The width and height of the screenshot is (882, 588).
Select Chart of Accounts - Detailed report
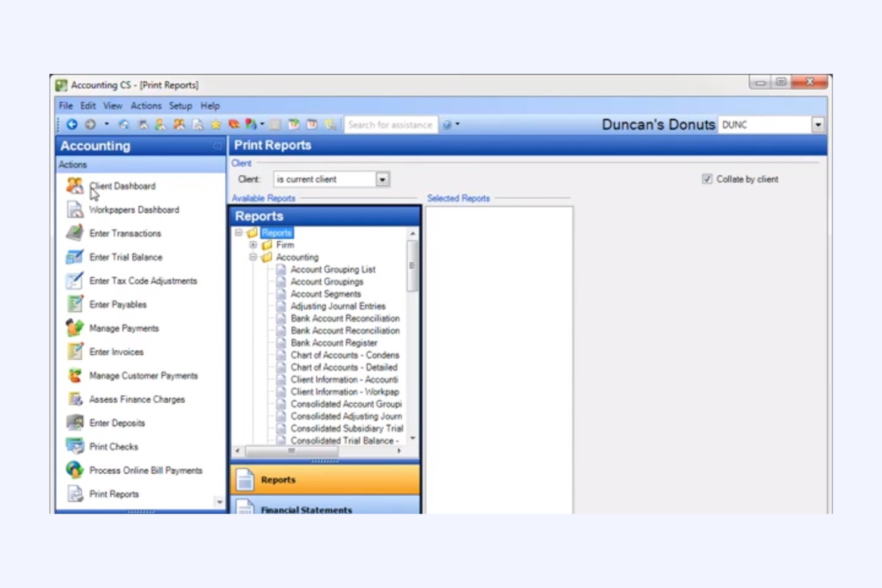344,367
